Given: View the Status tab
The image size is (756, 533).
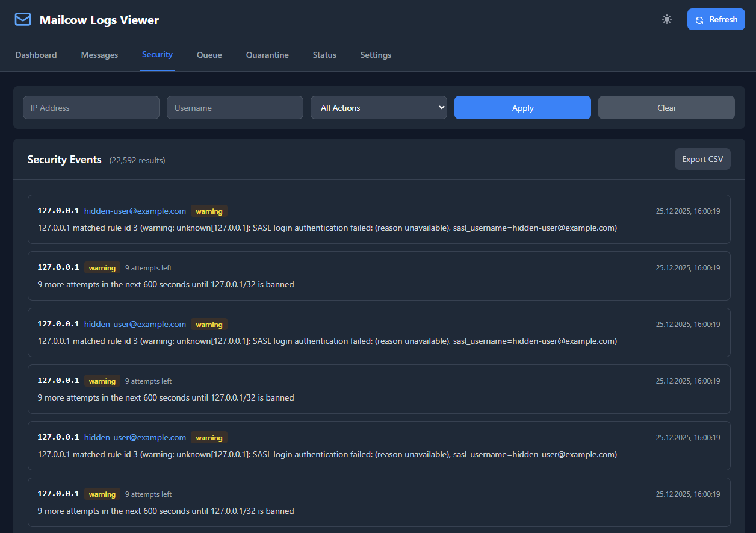Looking at the screenshot, I should 324,55.
